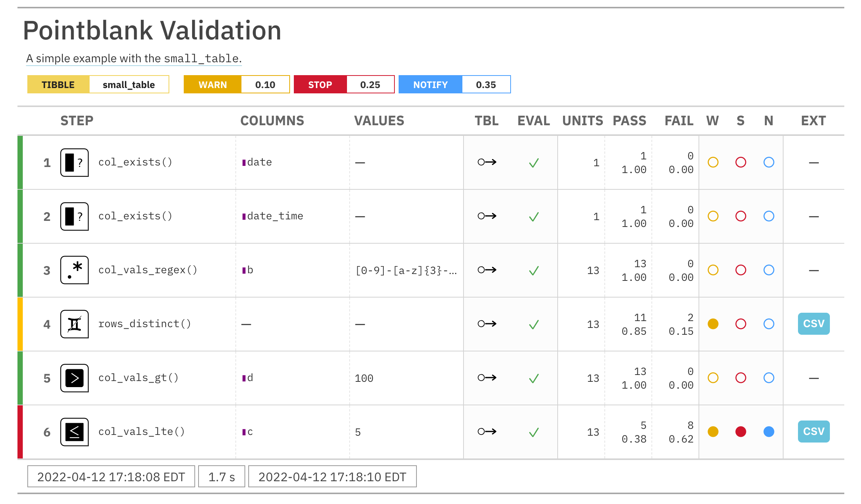Viewport: 861px width, 504px height.
Task: Click the 1.7 s duration box
Action: (222, 477)
